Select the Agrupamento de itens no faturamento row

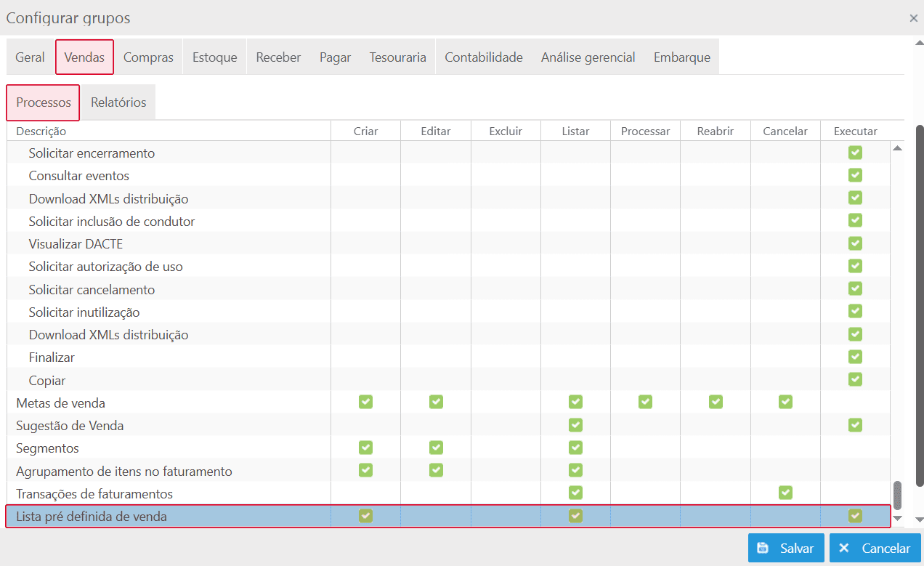[124, 471]
